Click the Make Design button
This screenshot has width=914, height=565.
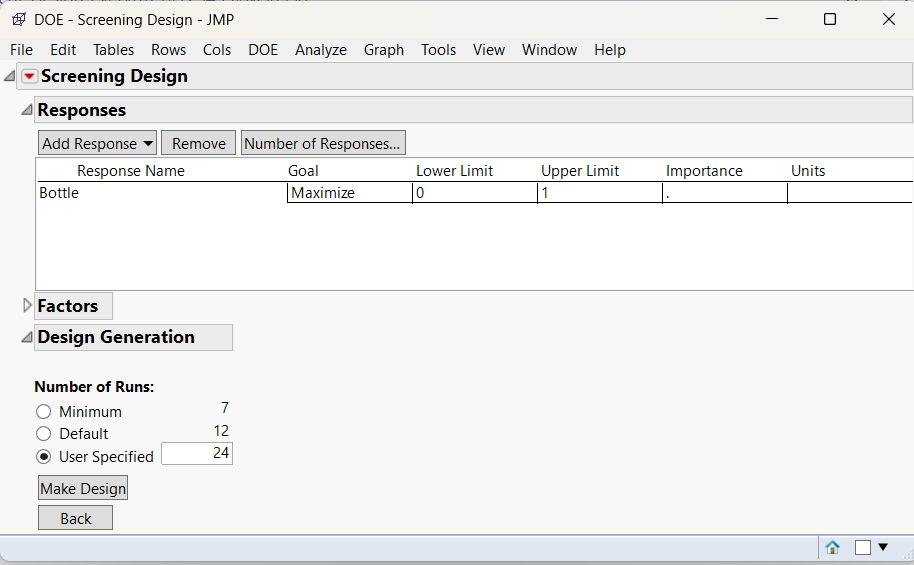coord(83,488)
